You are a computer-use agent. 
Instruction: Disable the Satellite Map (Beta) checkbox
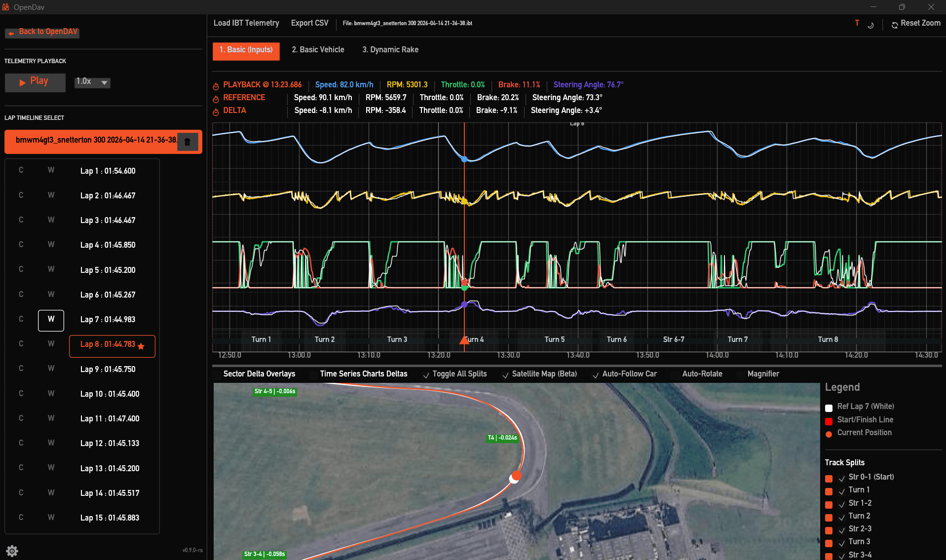[x=505, y=375]
